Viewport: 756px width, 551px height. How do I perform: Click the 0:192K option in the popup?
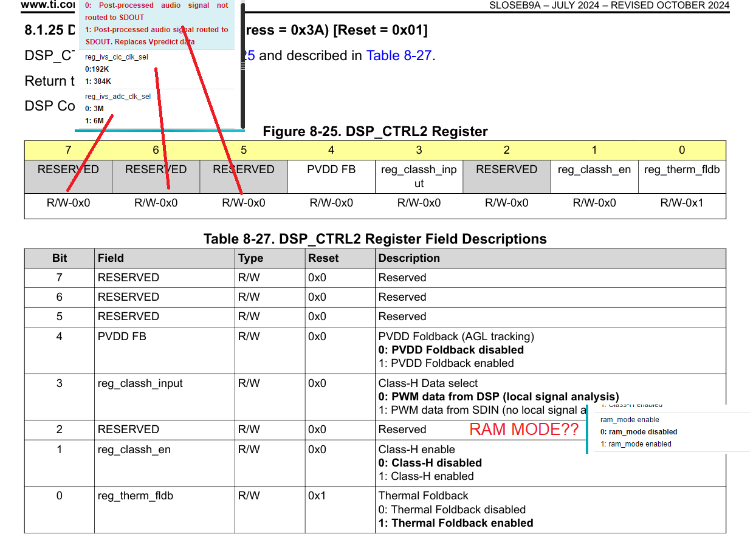pos(97,69)
